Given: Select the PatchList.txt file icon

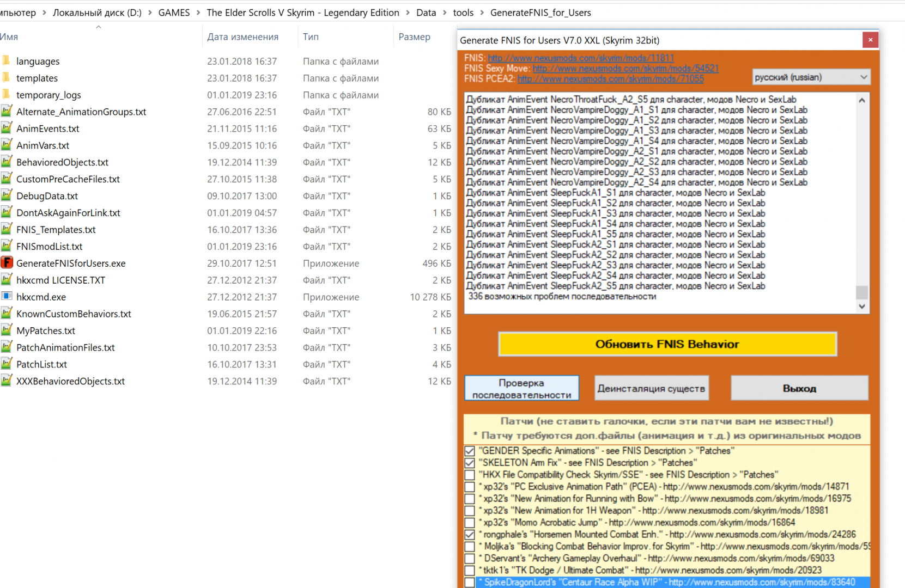Looking at the screenshot, I should pos(7,364).
